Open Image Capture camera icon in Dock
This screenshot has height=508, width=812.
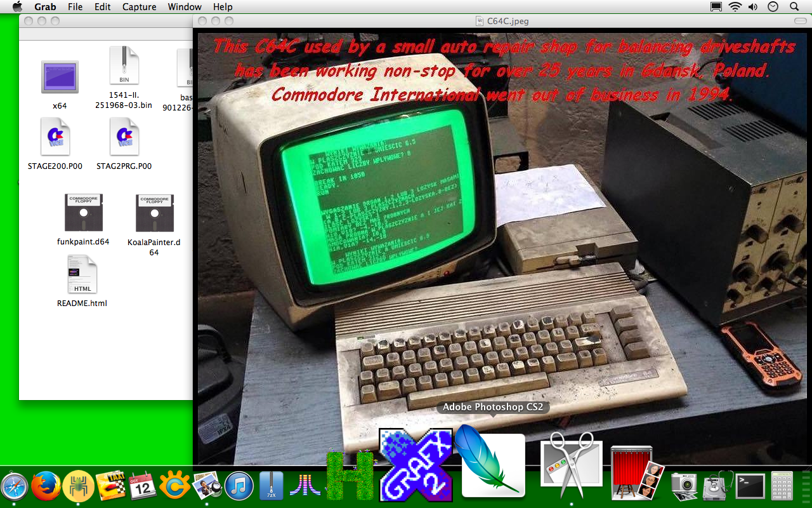click(685, 486)
